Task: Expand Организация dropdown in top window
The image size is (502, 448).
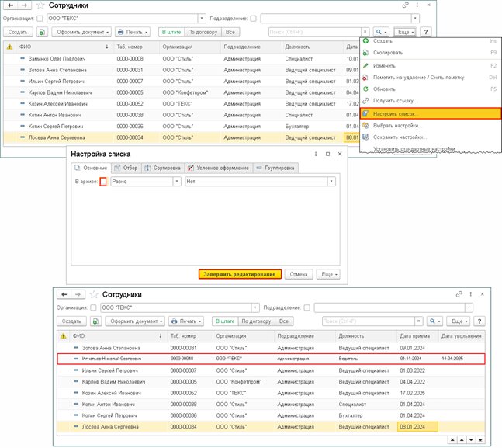Action: point(202,19)
